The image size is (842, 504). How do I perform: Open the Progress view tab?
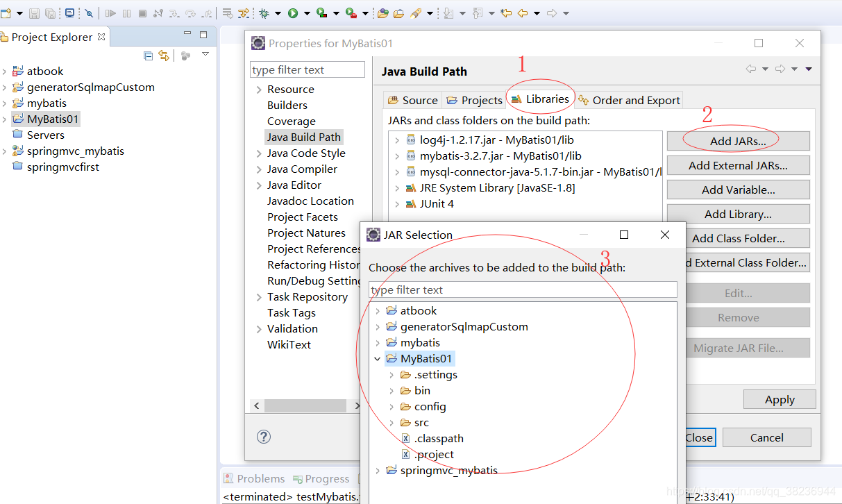click(x=321, y=479)
